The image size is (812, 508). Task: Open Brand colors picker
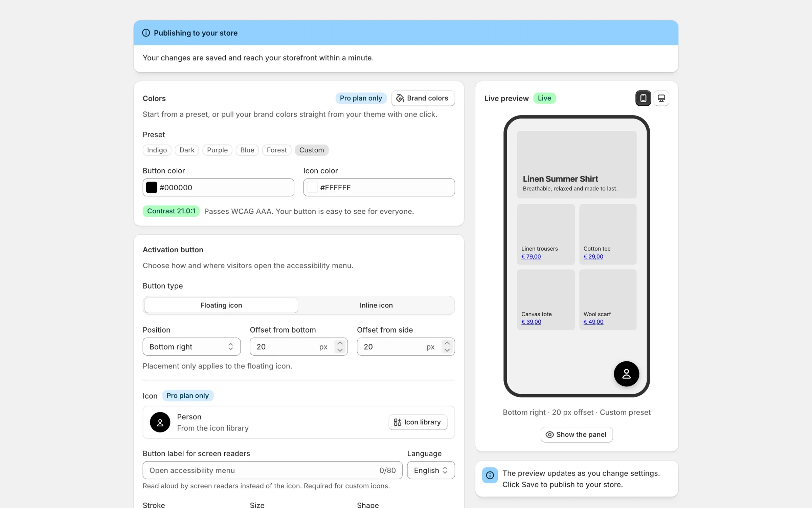(423, 98)
